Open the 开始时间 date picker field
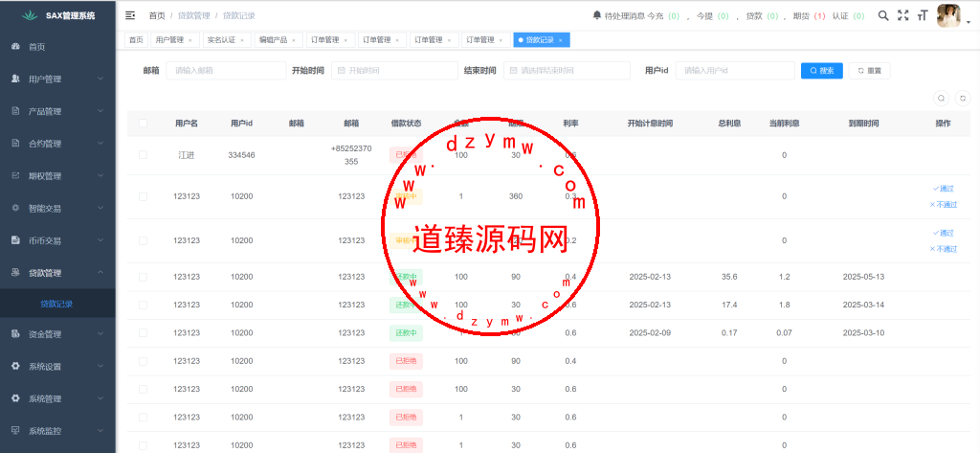This screenshot has width=980, height=453. click(394, 71)
